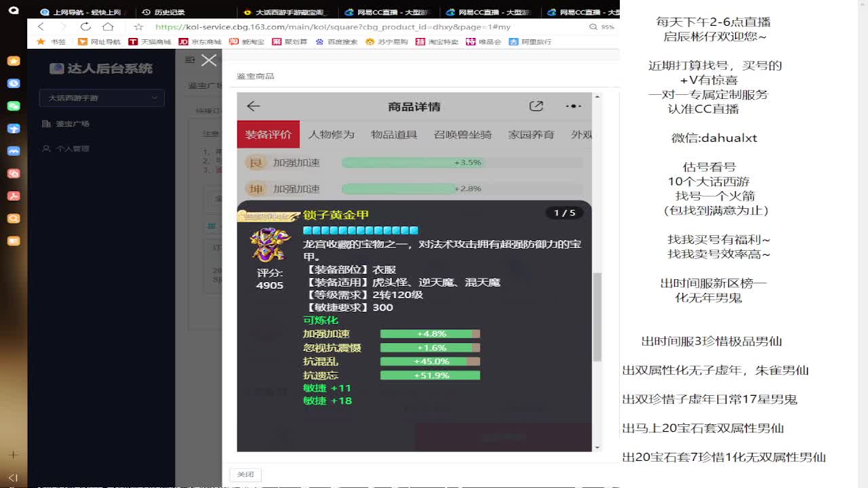This screenshot has width=868, height=488.
Task: Open the blue clock sidebar icon
Action: click(14, 83)
